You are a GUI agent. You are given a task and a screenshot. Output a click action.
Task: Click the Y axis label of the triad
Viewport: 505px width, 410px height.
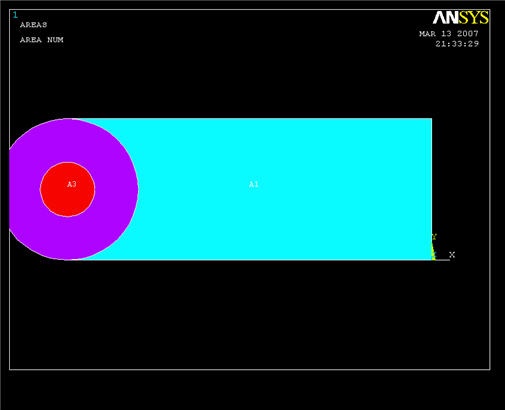[x=434, y=237]
